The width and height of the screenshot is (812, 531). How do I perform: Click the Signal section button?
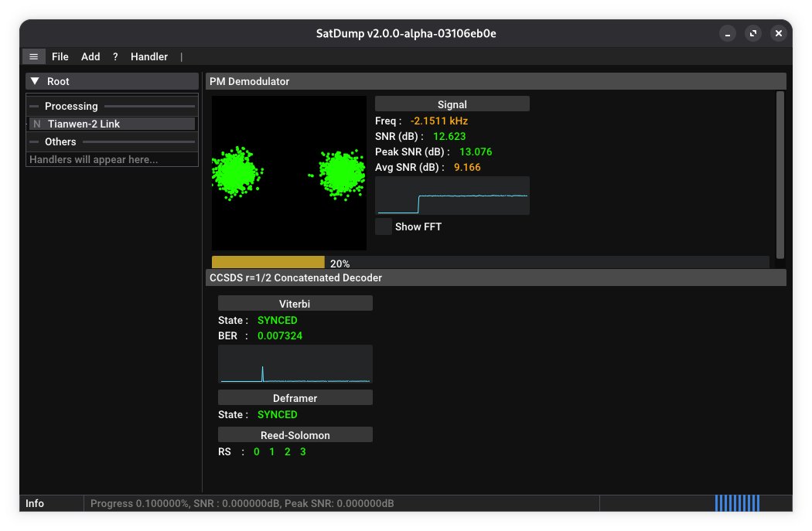point(452,104)
